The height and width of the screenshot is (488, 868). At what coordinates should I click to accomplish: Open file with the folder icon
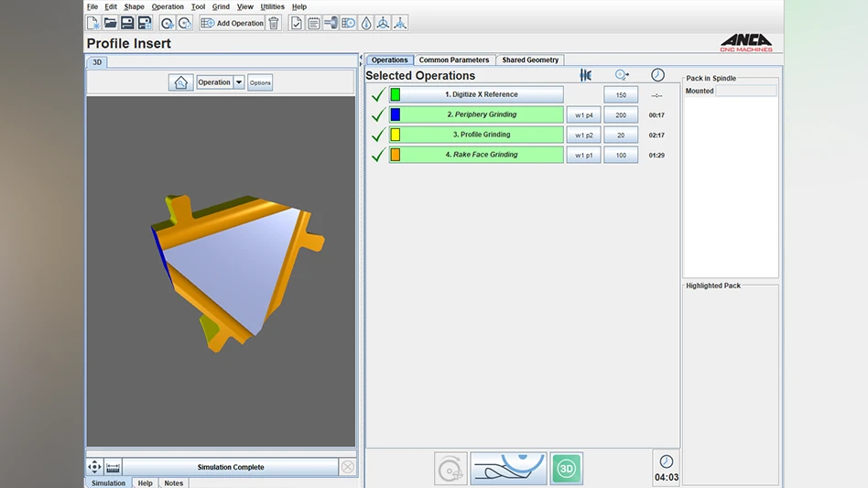(x=110, y=23)
